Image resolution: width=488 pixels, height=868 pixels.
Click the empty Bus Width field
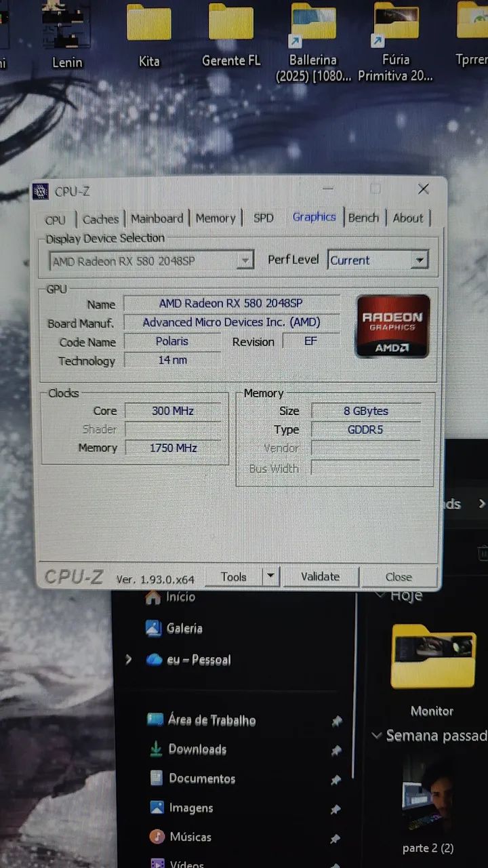tap(366, 468)
